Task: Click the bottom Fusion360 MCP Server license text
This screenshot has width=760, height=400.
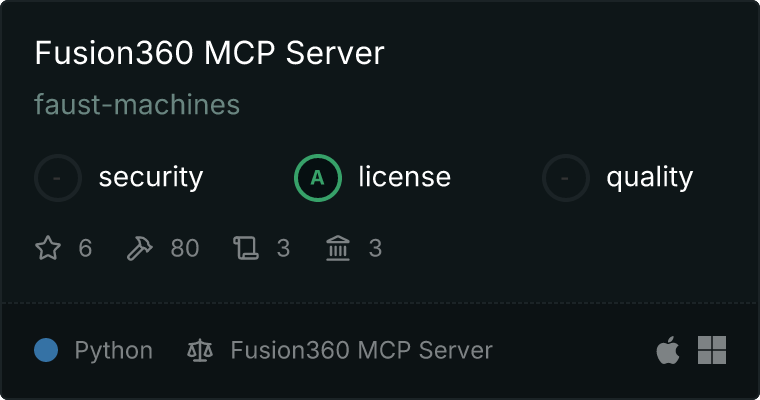Action: [362, 351]
